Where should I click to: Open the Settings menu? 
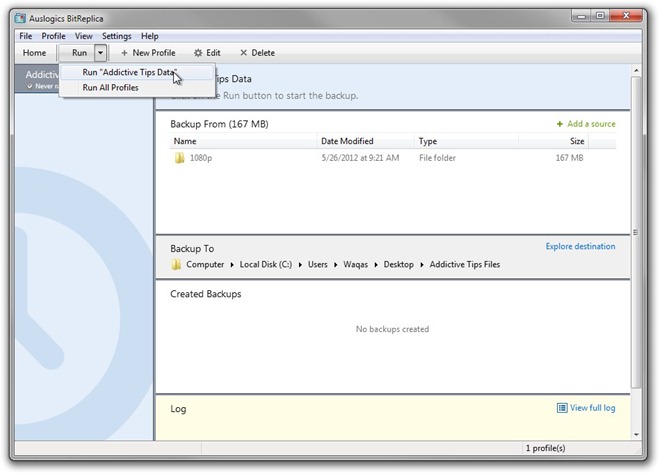click(117, 36)
